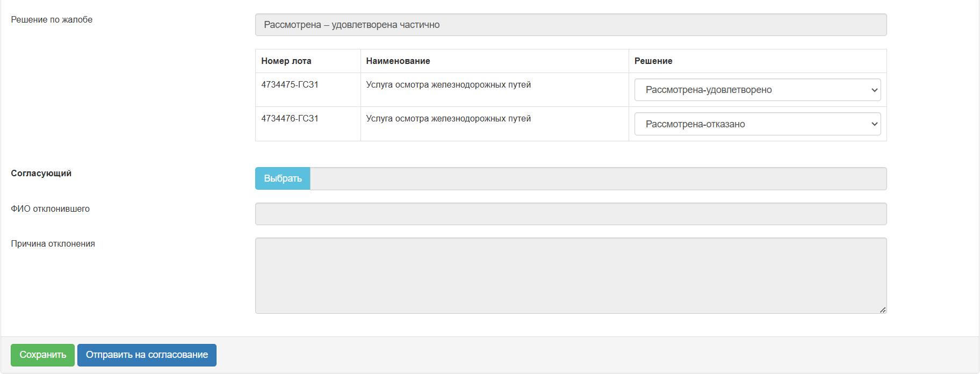Screen dimensions: 980x374
Task: Click the Наименование column header
Action: tap(494, 61)
